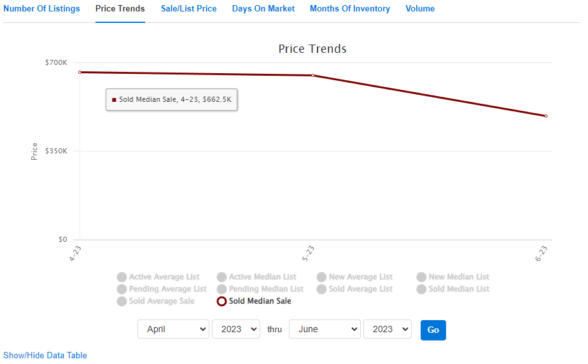Switch to Days On Market tab
588x364 pixels.
[263, 9]
